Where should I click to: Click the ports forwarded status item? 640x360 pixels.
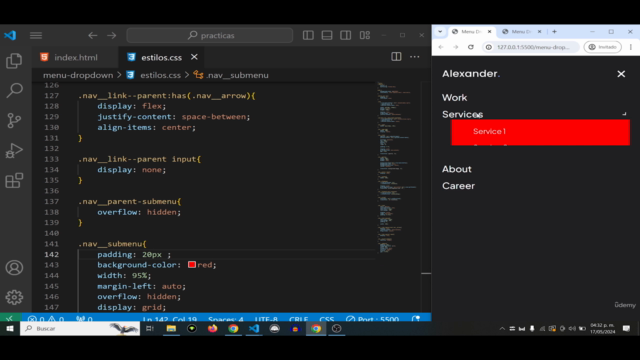(x=84, y=319)
